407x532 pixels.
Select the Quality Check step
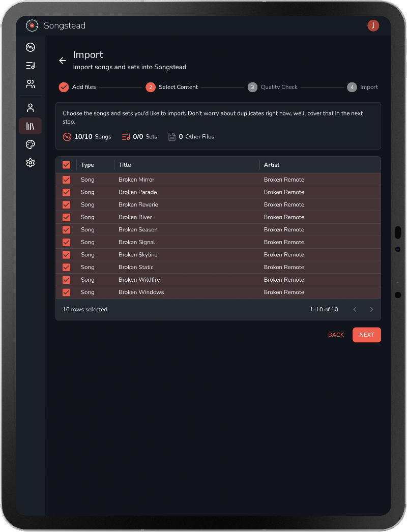coord(273,87)
